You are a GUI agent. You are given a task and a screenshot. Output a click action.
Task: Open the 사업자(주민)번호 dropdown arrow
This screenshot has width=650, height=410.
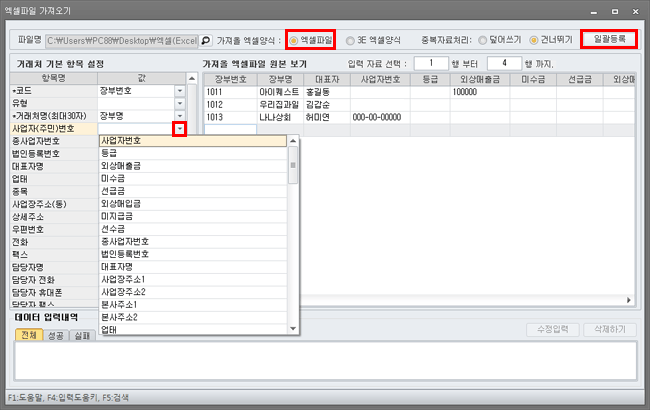point(180,128)
